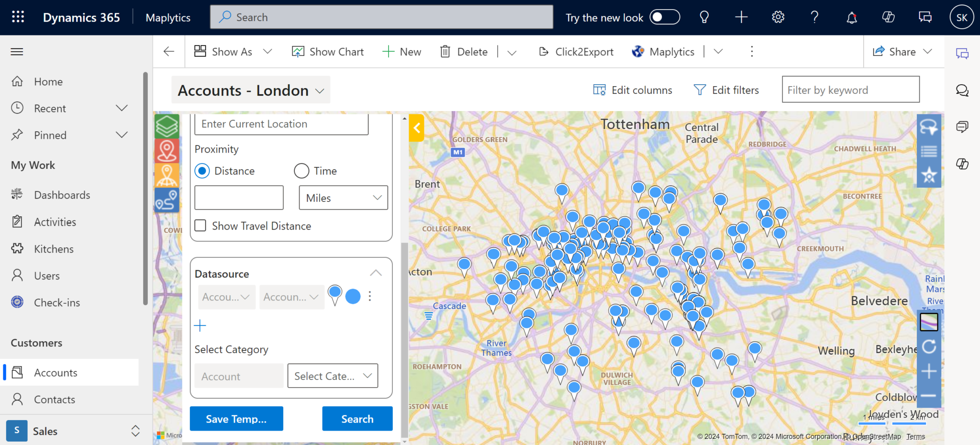Activate the freehand draw tool on the map
Image resolution: width=980 pixels, height=445 pixels.
[x=929, y=126]
